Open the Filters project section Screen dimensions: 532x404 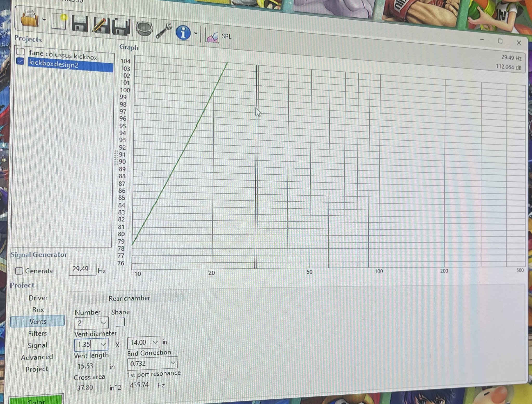pyautogui.click(x=37, y=333)
